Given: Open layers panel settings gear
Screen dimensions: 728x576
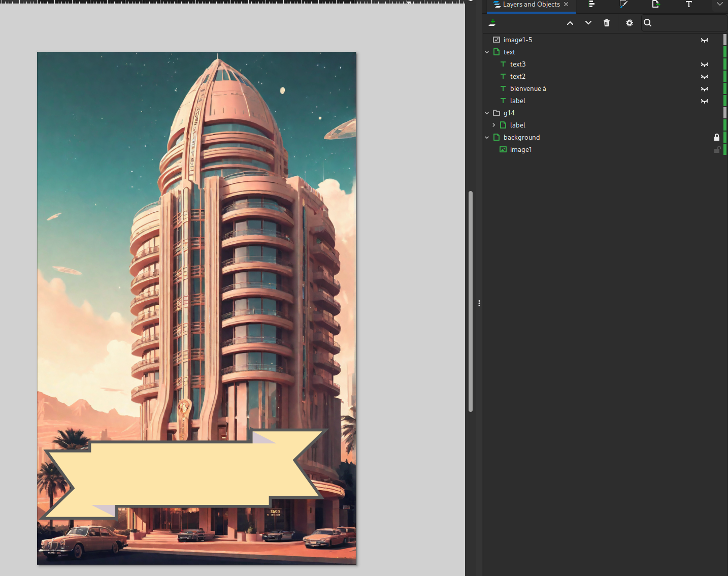Looking at the screenshot, I should (629, 23).
